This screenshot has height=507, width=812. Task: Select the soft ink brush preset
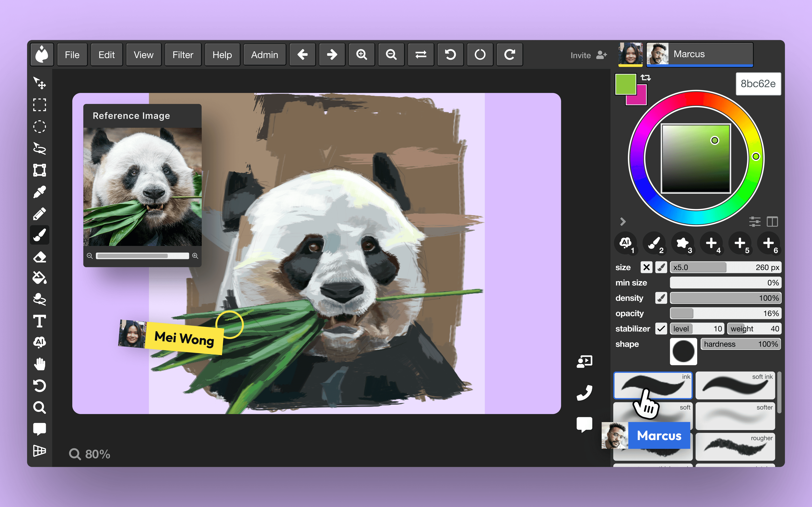click(x=735, y=385)
